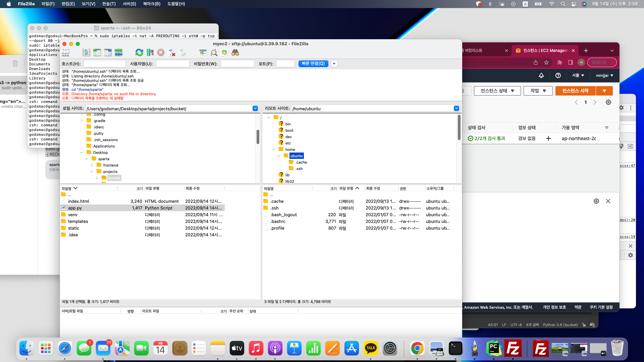644x362 pixels.
Task: Search files with the binoculars icon
Action: coord(235,53)
